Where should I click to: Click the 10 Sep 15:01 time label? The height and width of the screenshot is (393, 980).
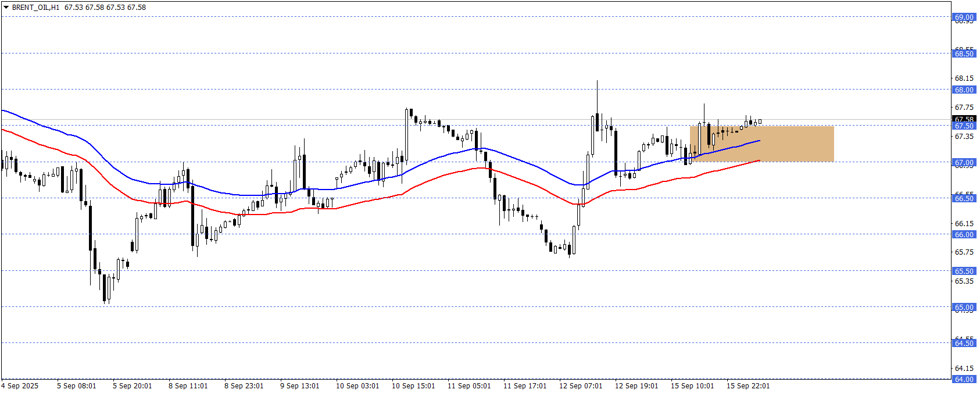[x=413, y=385]
